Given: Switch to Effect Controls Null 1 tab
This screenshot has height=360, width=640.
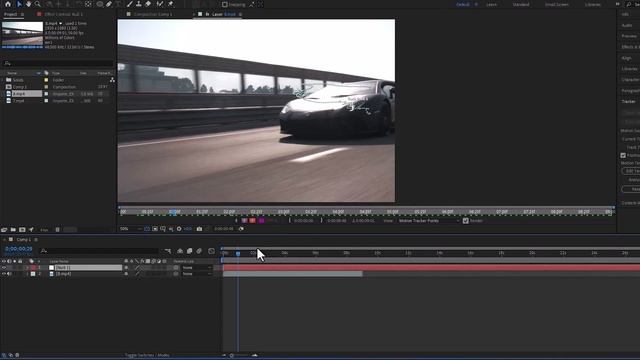Looking at the screenshot, I should click(64, 14).
